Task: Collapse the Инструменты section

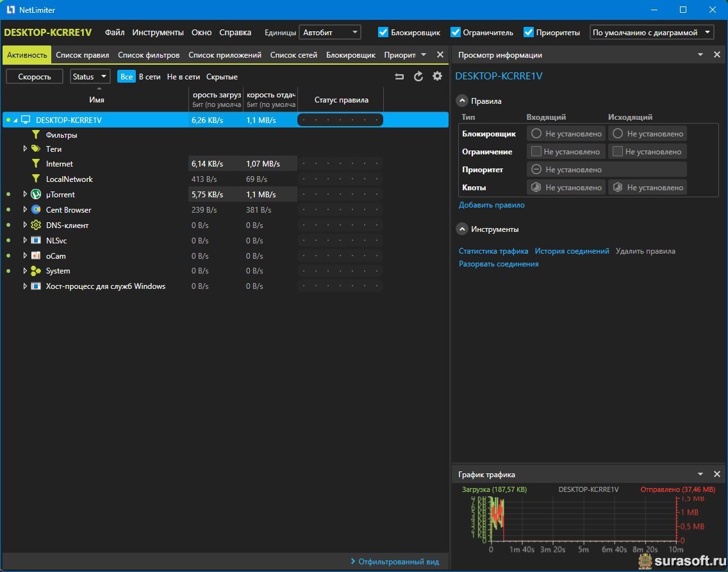Action: pyautogui.click(x=462, y=229)
